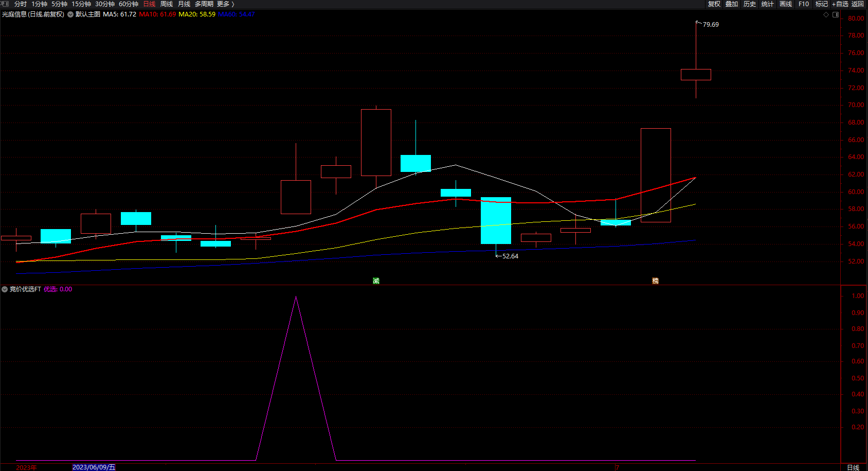
Task: Activate the 画线 drawing tools
Action: pos(786,4)
